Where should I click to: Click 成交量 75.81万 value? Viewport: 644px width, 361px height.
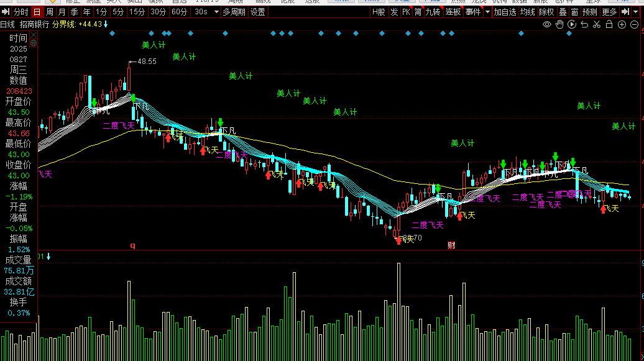tap(19, 271)
